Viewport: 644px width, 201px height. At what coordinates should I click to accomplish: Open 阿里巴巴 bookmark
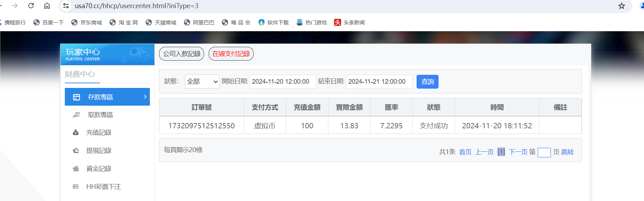[x=199, y=22]
